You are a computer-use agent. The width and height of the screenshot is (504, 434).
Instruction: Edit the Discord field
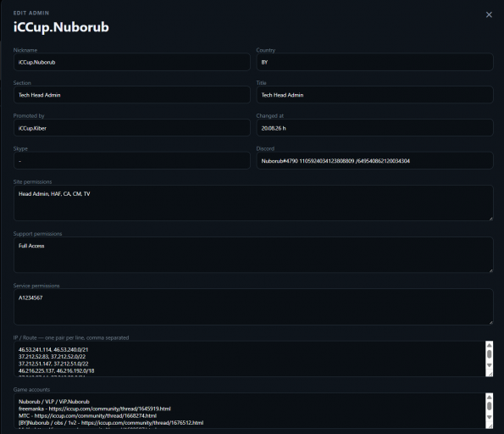374,161
